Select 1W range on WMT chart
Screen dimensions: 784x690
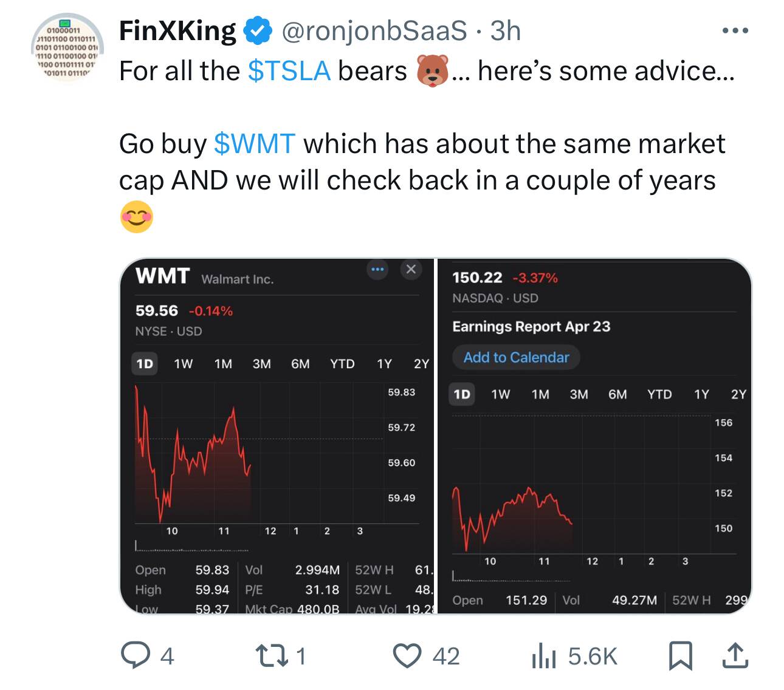point(183,364)
